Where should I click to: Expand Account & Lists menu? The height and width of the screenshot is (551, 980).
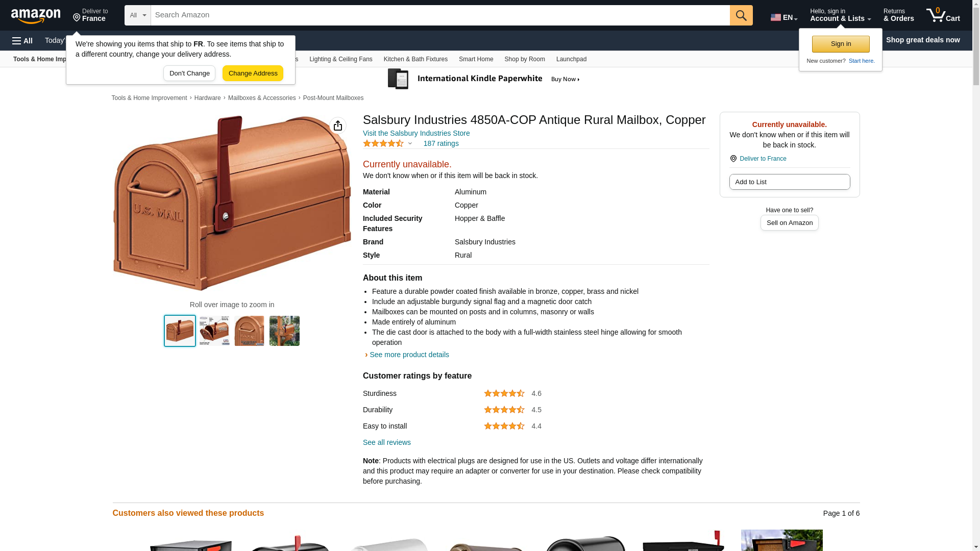pyautogui.click(x=840, y=15)
